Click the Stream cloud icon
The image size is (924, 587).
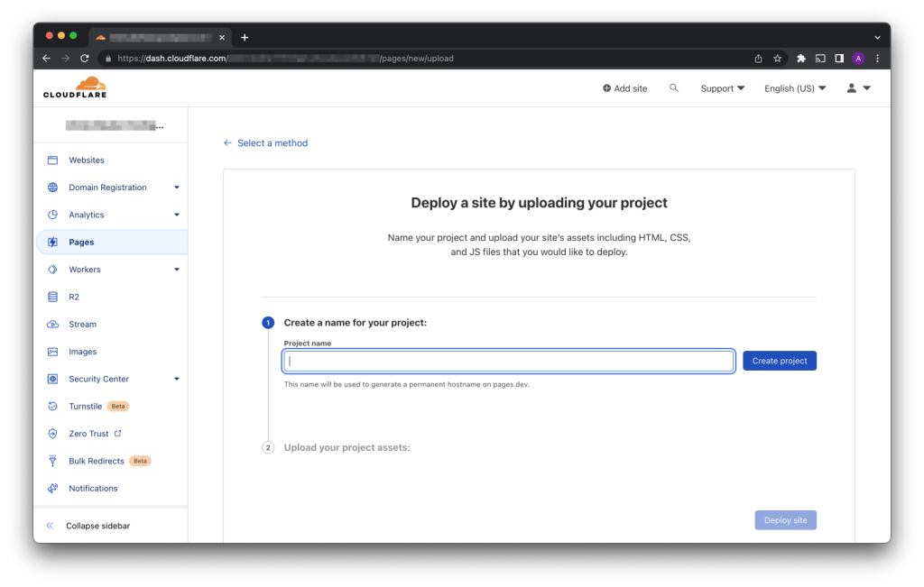pyautogui.click(x=52, y=325)
